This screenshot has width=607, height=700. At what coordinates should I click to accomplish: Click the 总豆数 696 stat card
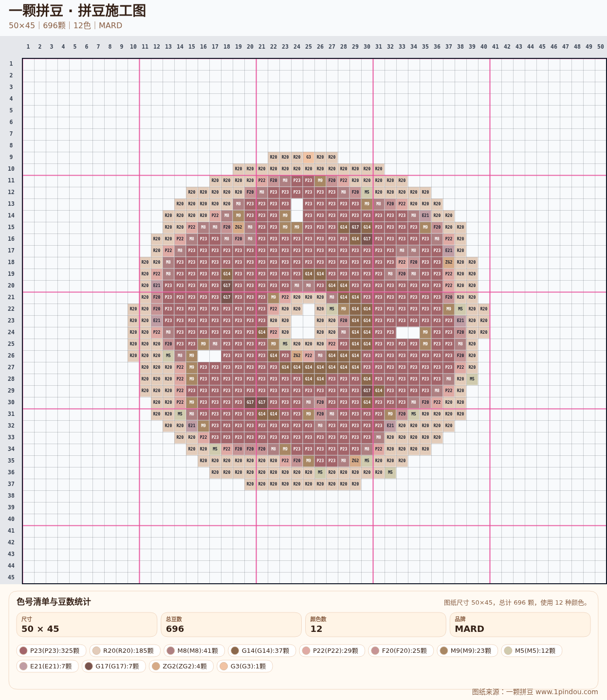(231, 625)
